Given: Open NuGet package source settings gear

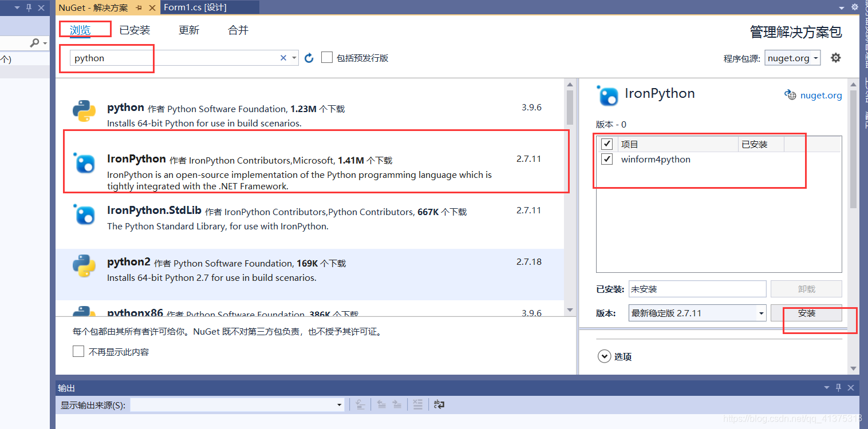Looking at the screenshot, I should (835, 57).
